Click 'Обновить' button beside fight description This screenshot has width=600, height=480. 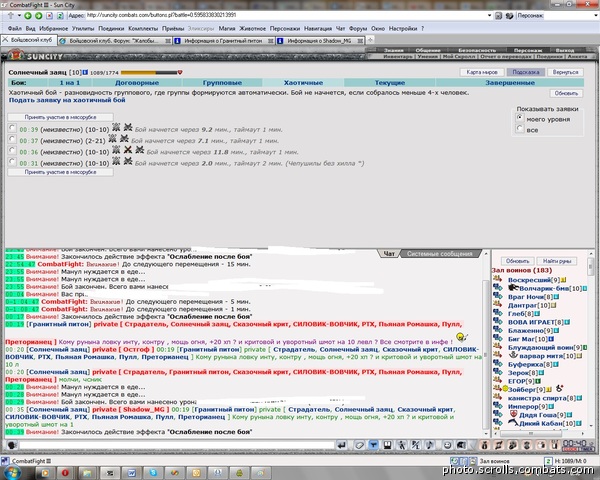(x=566, y=93)
